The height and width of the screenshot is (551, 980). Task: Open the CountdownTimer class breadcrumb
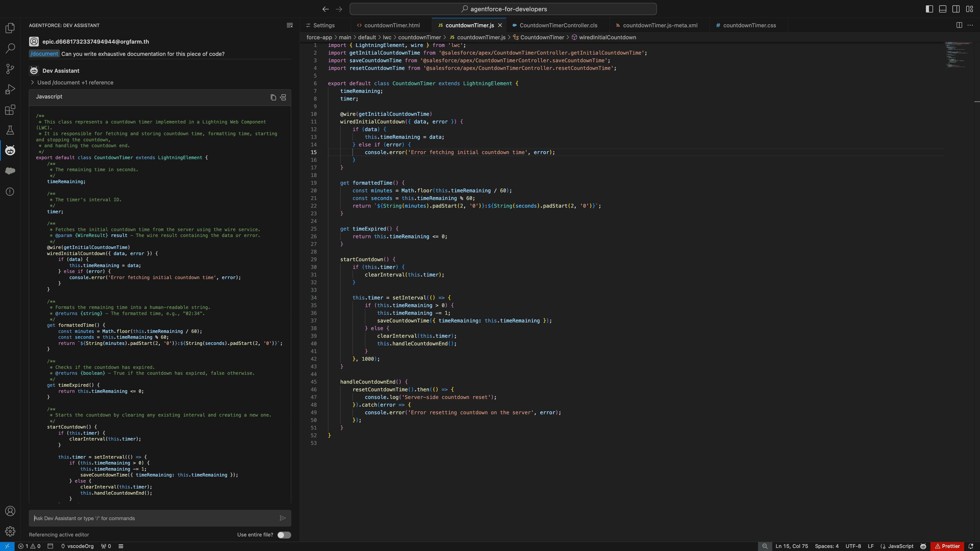click(538, 37)
